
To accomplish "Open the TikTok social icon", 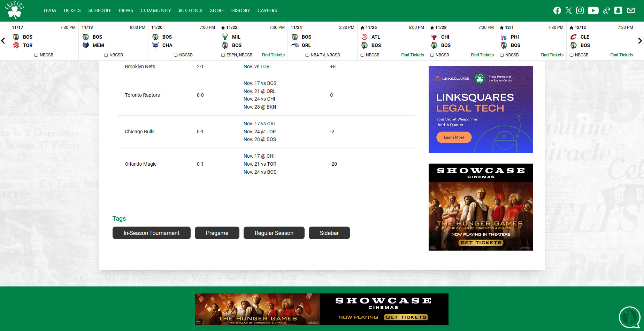I will [606, 10].
